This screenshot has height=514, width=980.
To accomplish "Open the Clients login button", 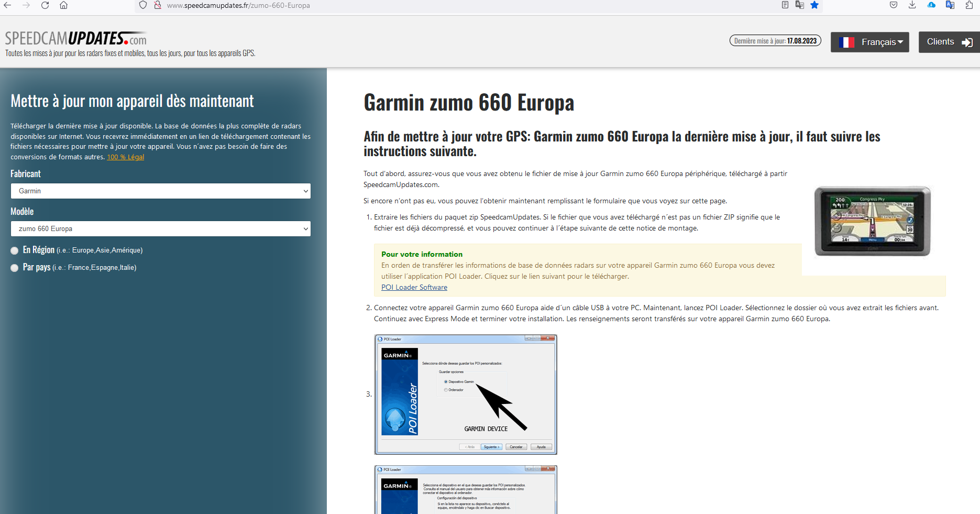I will pos(949,42).
